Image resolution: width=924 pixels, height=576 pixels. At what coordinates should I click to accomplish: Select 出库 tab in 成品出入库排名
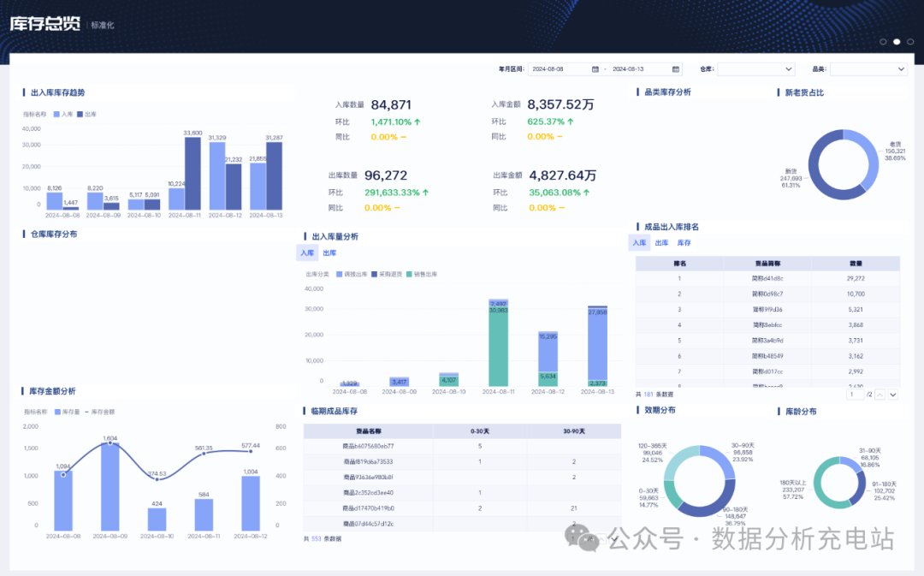661,243
